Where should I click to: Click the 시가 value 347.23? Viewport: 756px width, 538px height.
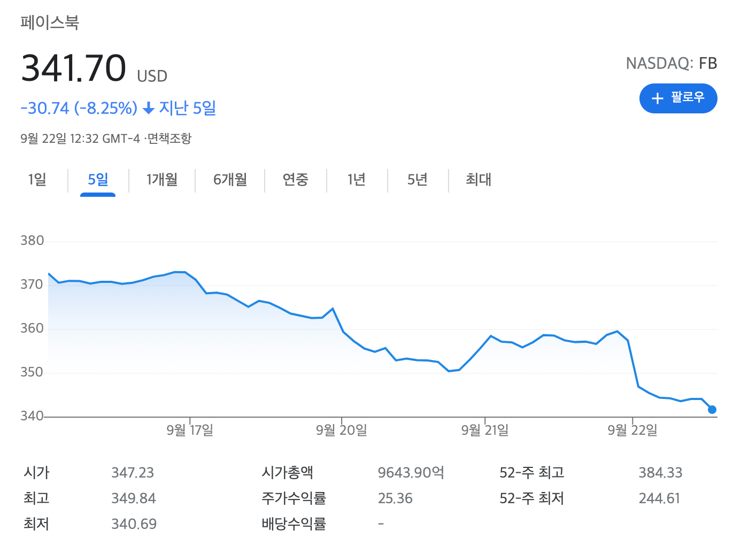coord(133,473)
